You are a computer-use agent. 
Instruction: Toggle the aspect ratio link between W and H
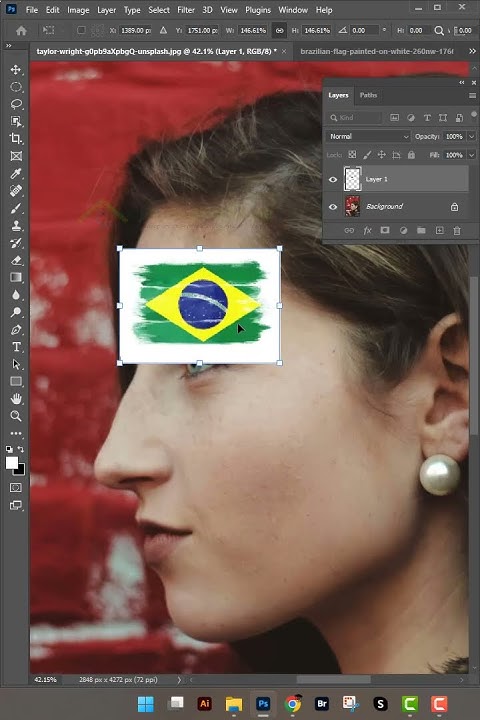(279, 30)
